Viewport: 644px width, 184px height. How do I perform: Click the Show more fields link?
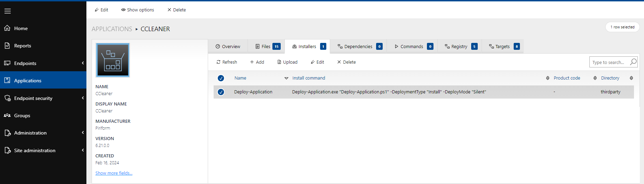point(114,173)
